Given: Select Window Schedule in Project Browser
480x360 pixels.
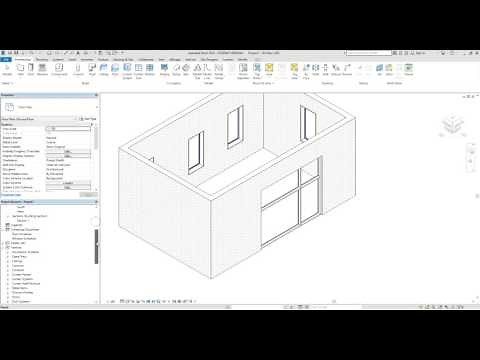Looking at the screenshot, I should pyautogui.click(x=24, y=239).
